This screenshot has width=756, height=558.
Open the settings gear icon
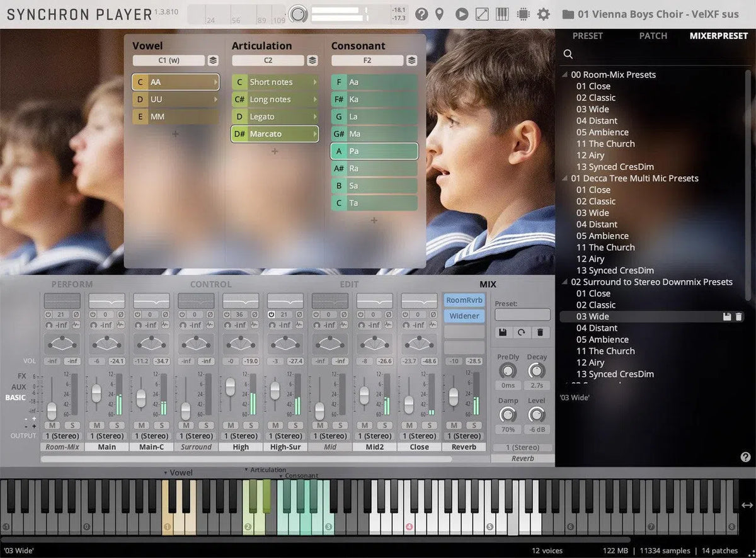pyautogui.click(x=543, y=14)
